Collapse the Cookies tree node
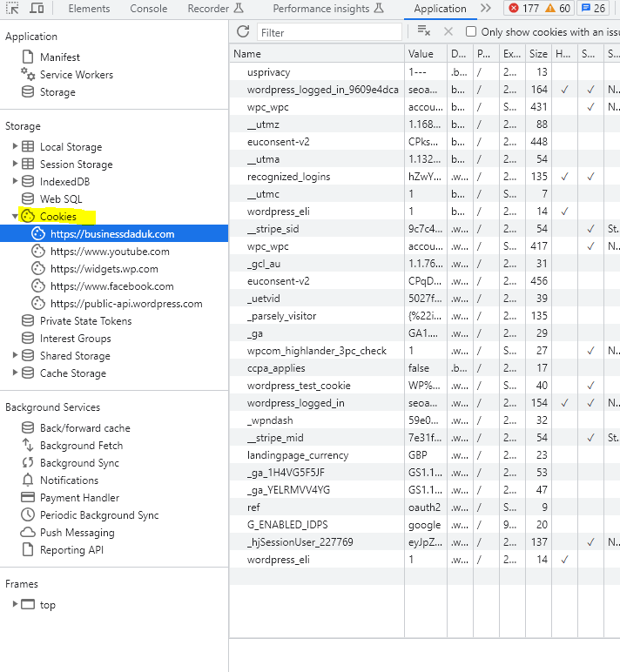Image resolution: width=620 pixels, height=672 pixels. click(15, 217)
